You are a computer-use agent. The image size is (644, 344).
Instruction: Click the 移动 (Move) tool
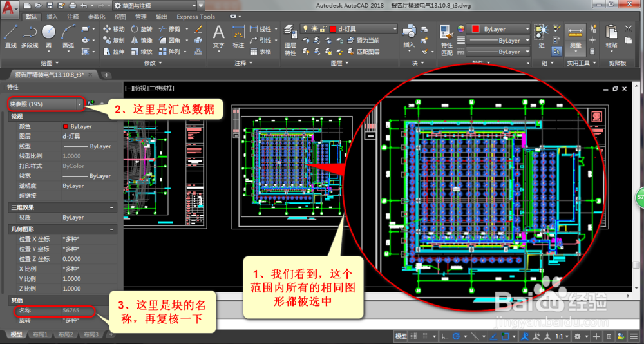[x=114, y=29]
